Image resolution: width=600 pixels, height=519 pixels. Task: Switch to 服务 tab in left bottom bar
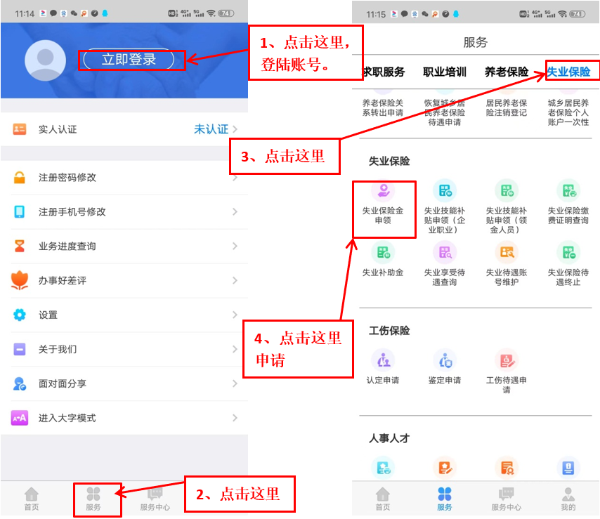93,498
